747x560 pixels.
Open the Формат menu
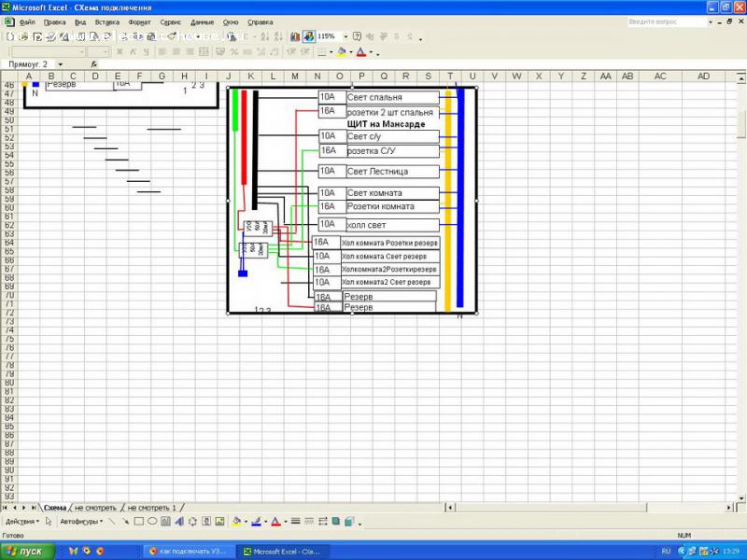point(139,21)
